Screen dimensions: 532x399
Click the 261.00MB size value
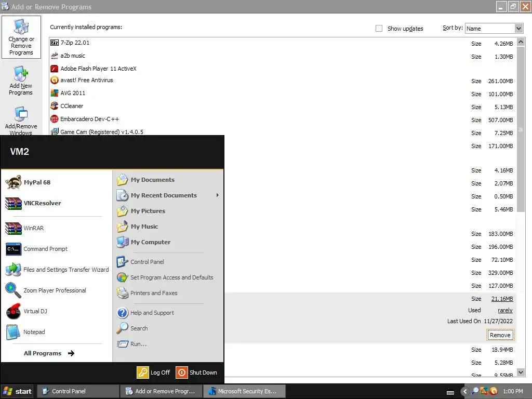[500, 81]
